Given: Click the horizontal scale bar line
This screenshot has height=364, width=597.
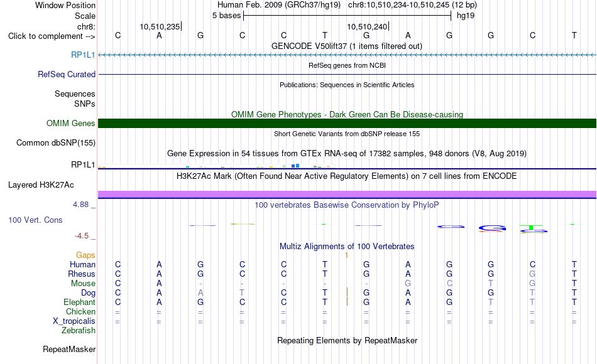Looking at the screenshot, I should click(x=348, y=16).
